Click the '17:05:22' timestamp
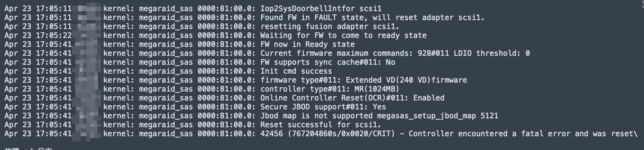Viewport: 644px width, 150px height. pos(54,35)
